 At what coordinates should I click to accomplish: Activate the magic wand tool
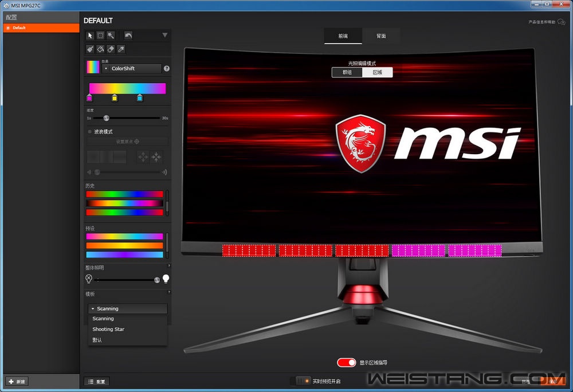point(111,36)
